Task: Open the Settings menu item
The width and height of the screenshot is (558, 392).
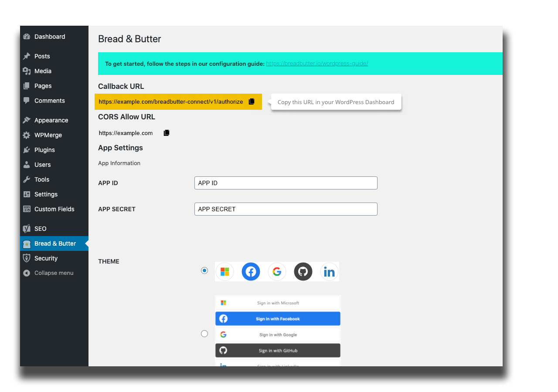Action: 54,194
